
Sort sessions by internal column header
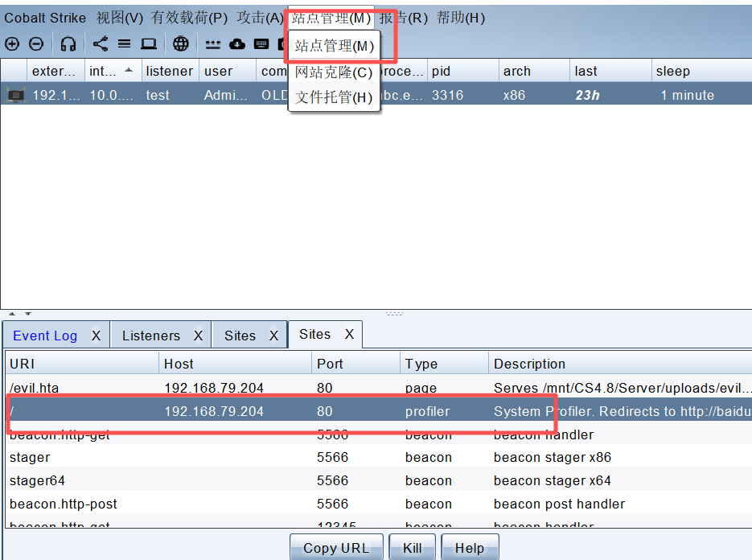pos(113,71)
